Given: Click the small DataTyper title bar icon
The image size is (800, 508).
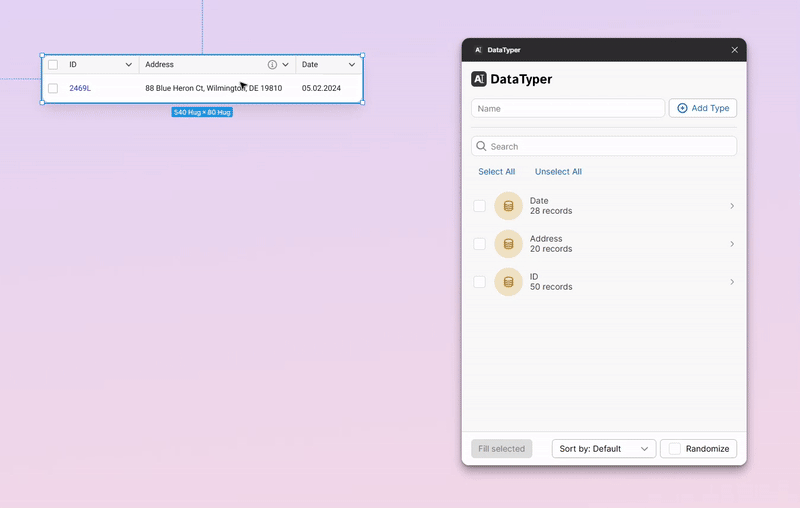Looking at the screenshot, I should (x=478, y=50).
